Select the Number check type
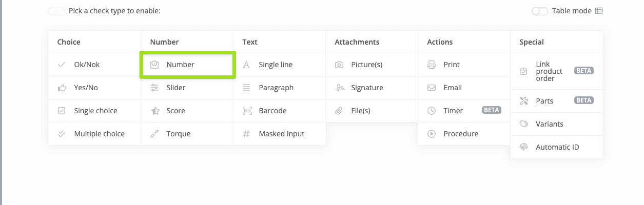The image size is (644, 205). click(x=180, y=65)
